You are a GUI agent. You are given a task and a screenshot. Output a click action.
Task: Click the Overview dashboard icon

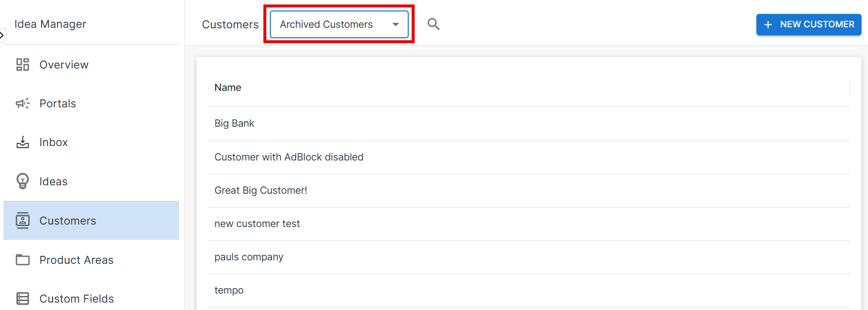tap(23, 65)
